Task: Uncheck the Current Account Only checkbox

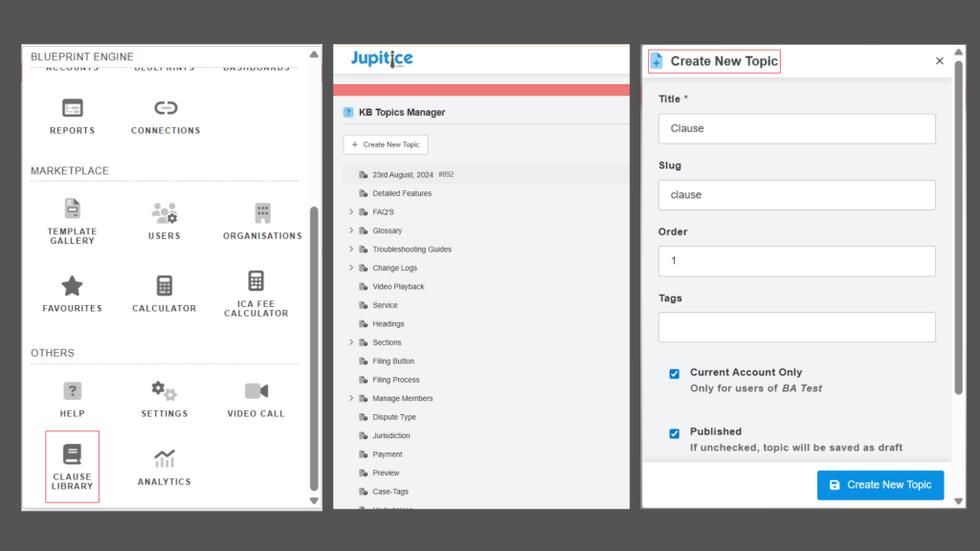Action: tap(674, 374)
